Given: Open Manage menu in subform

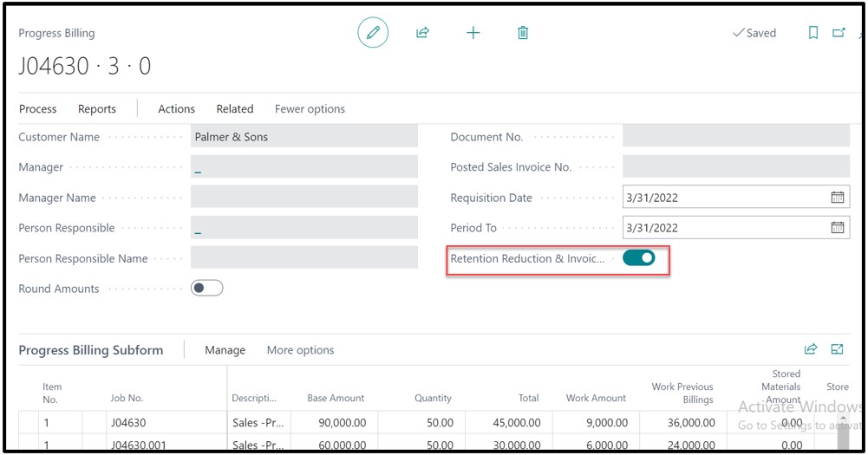Looking at the screenshot, I should tap(225, 350).
